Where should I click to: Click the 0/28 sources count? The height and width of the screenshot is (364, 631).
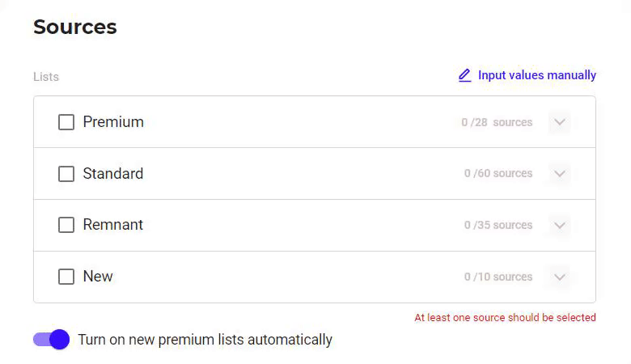click(x=497, y=122)
